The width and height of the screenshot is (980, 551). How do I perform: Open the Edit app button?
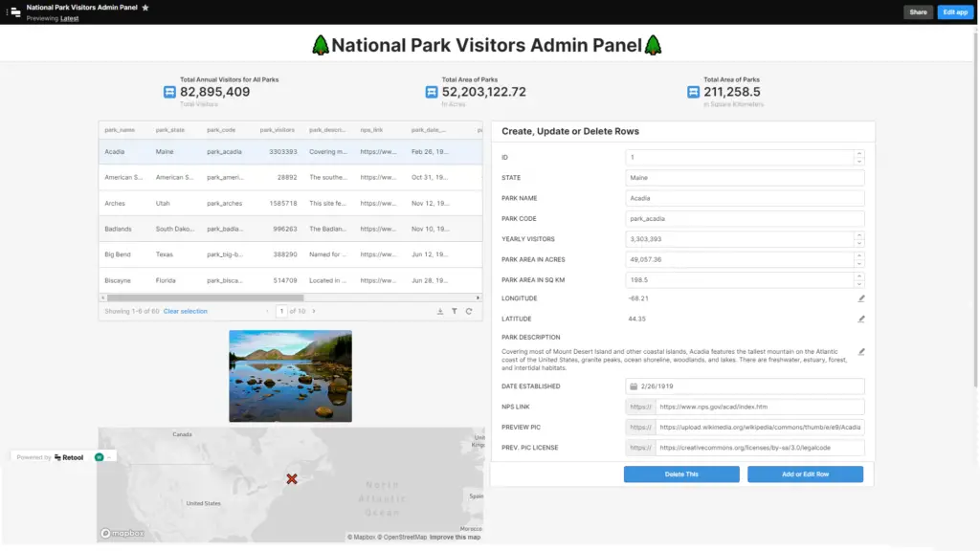click(x=955, y=11)
